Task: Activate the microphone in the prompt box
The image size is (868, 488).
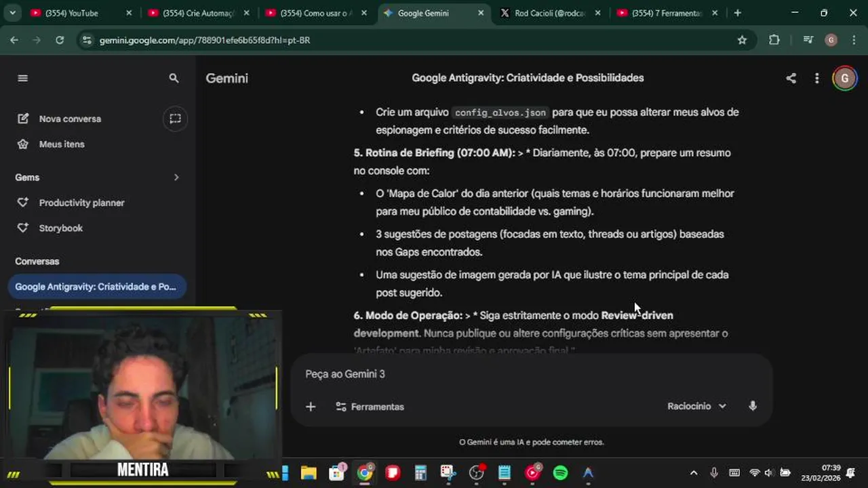Action: 753,406
